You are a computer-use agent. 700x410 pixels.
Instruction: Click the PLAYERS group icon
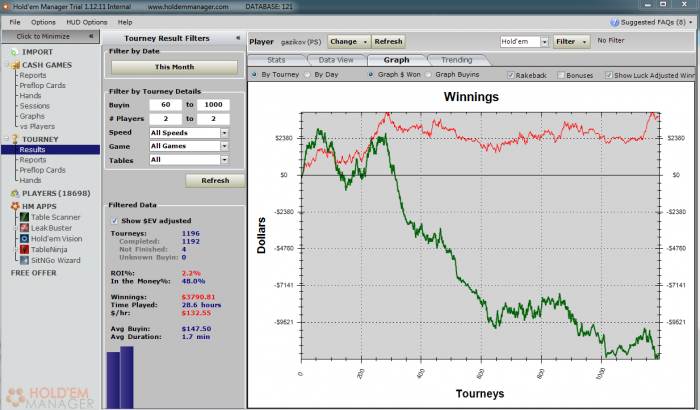pyautogui.click(x=15, y=193)
